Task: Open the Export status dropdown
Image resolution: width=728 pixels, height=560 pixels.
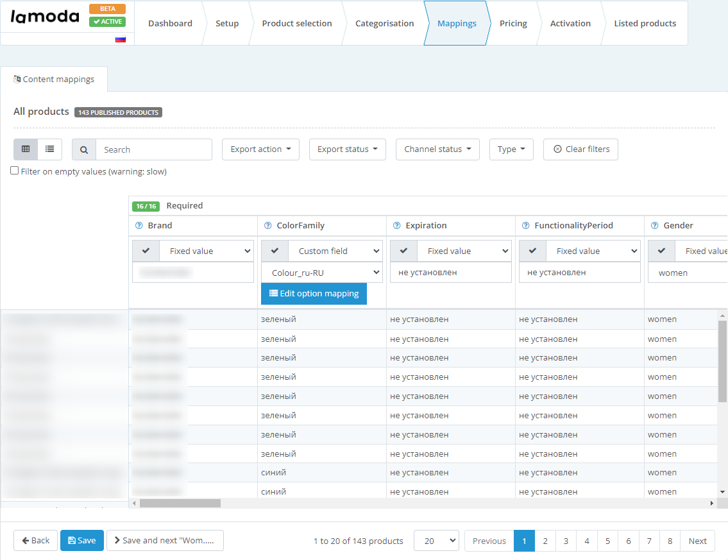Action: (347, 149)
